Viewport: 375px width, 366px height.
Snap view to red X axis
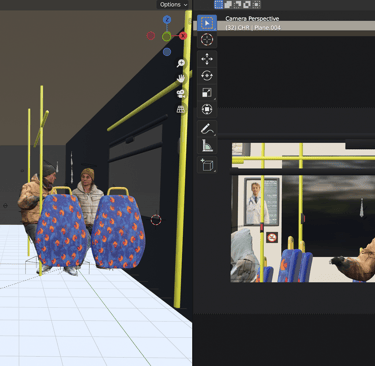click(183, 36)
